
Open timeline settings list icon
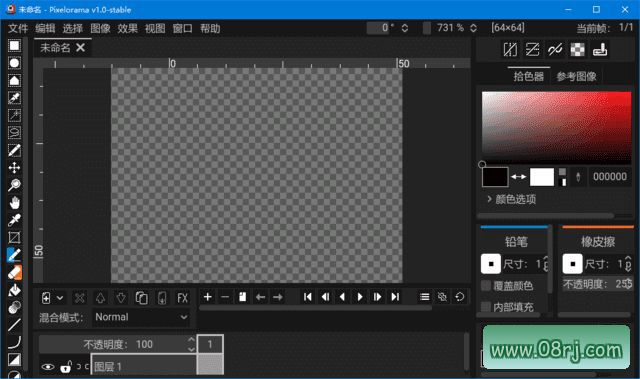424,297
